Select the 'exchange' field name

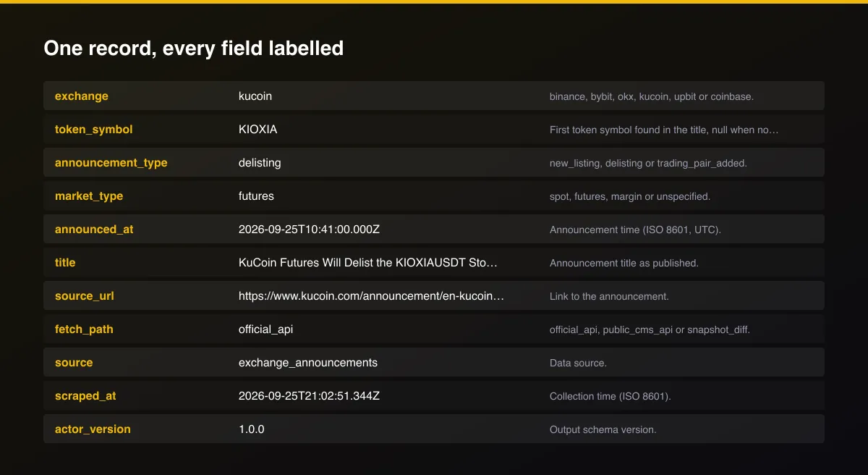[x=82, y=96]
